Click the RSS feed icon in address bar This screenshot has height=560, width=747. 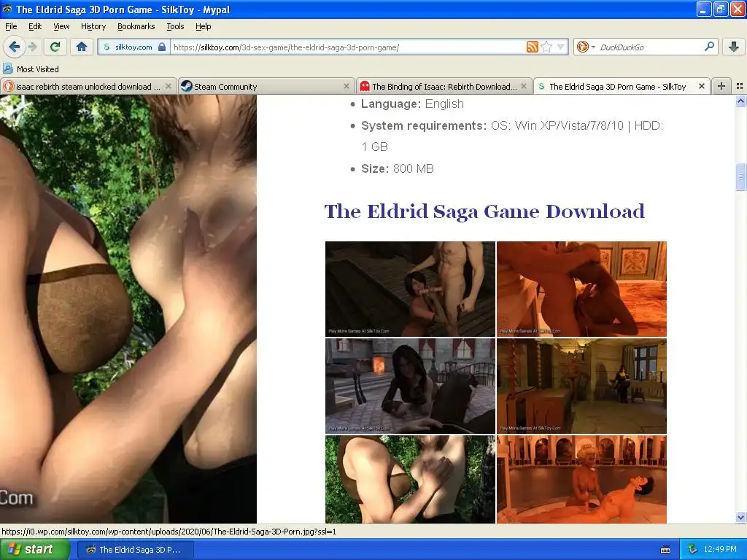click(x=532, y=47)
